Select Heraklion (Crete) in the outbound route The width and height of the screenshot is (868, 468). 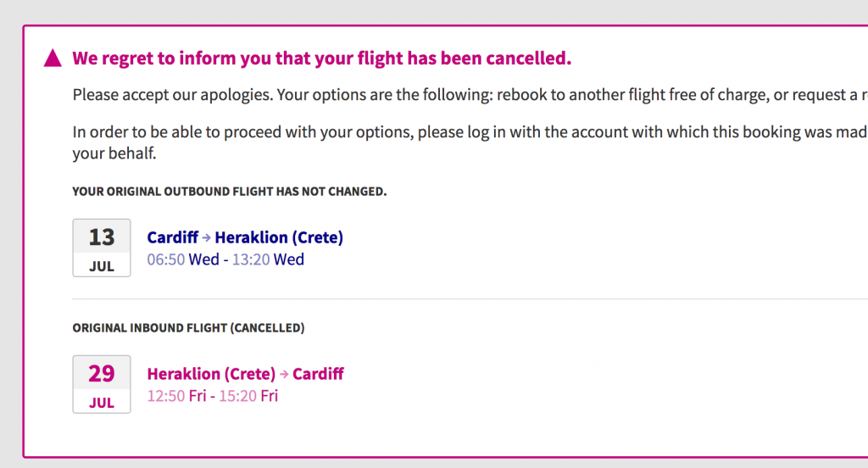click(279, 237)
